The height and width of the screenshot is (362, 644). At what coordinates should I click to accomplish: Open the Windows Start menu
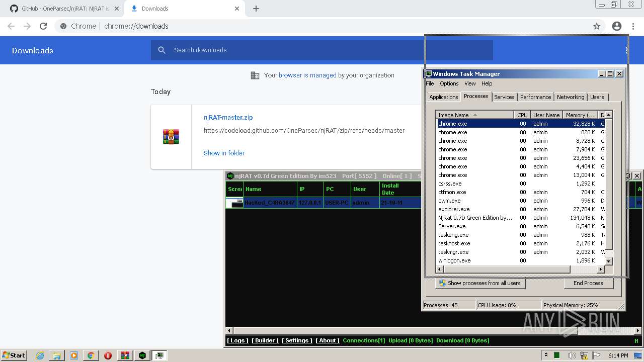14,355
